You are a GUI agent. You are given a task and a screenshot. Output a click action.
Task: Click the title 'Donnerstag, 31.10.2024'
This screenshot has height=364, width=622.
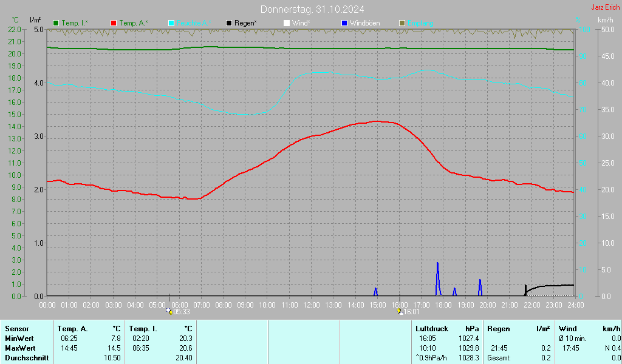[x=312, y=9]
